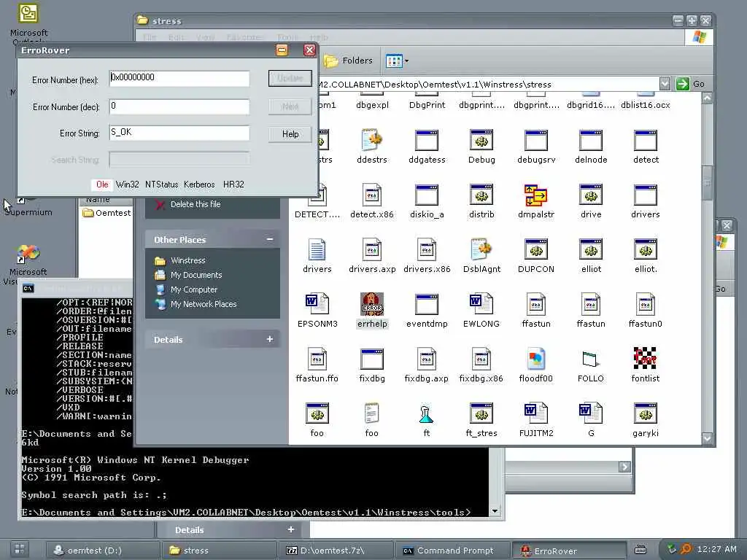Select the debugsrv icon
This screenshot has width=747, height=560.
click(x=536, y=140)
